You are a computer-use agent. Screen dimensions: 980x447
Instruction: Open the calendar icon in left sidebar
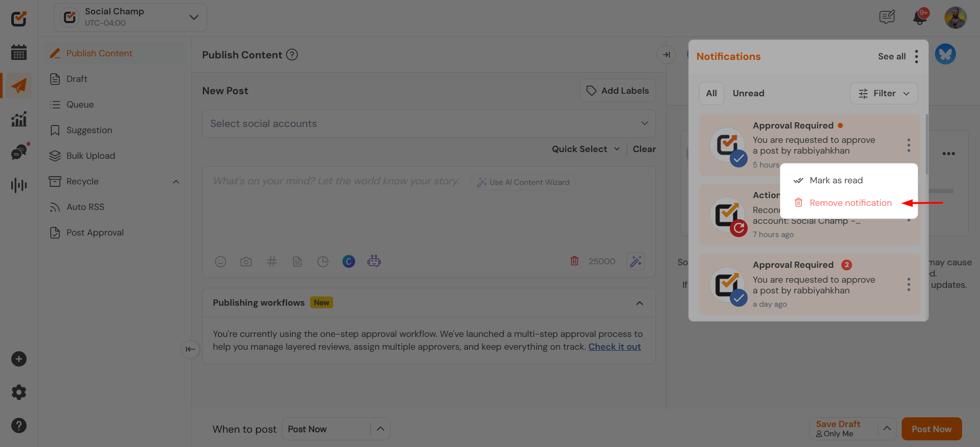tap(19, 52)
